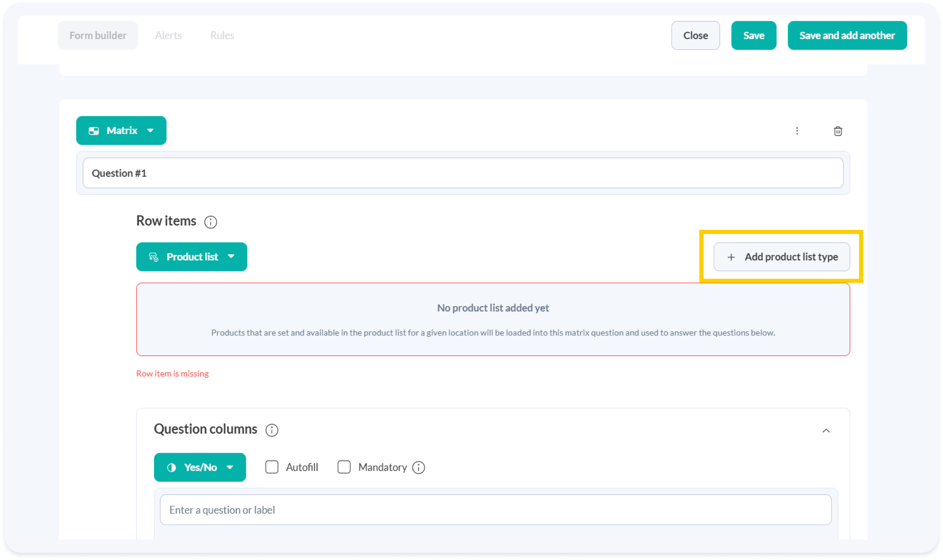Open the Product list dropdown arrow
Image resolution: width=943 pixels, height=560 pixels.
pyautogui.click(x=231, y=256)
